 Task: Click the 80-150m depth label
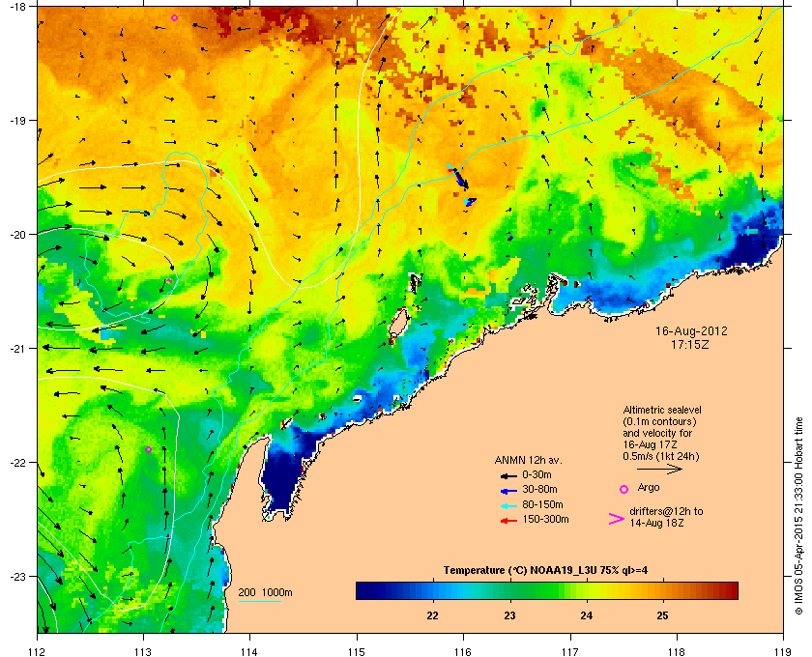click(x=542, y=504)
